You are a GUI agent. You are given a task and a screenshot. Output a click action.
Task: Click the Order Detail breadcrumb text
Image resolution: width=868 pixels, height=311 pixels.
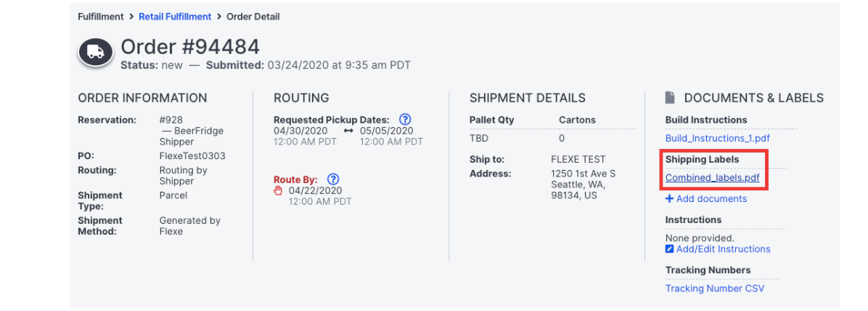tap(253, 16)
